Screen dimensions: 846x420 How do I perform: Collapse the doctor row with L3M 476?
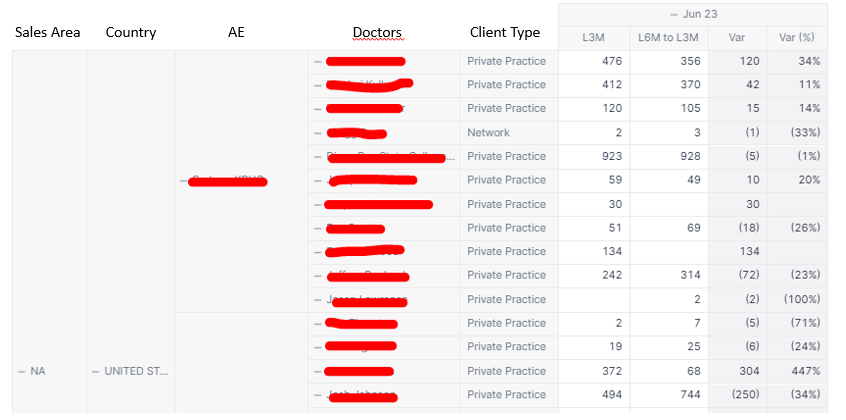point(318,62)
